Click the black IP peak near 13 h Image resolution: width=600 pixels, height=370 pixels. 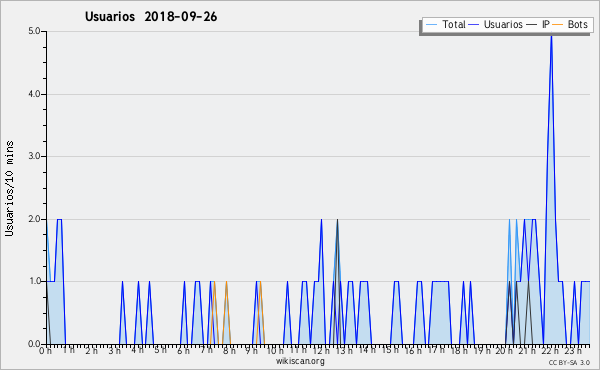point(337,221)
